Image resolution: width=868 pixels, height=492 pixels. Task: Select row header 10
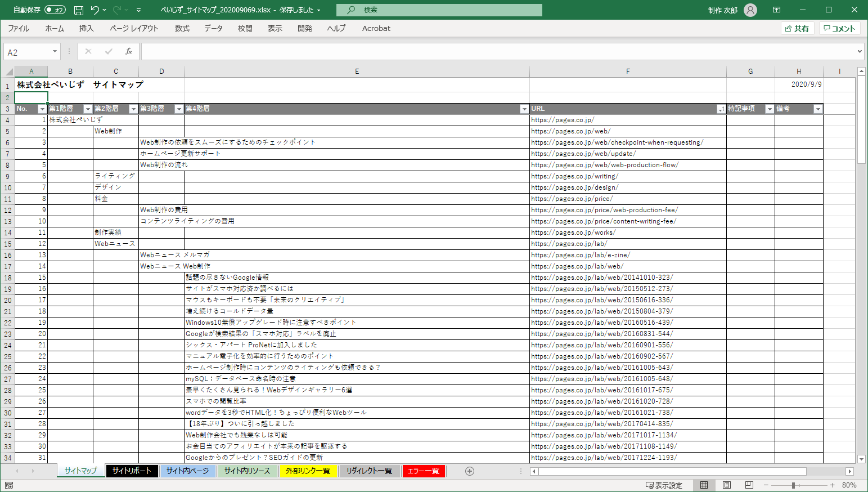8,187
